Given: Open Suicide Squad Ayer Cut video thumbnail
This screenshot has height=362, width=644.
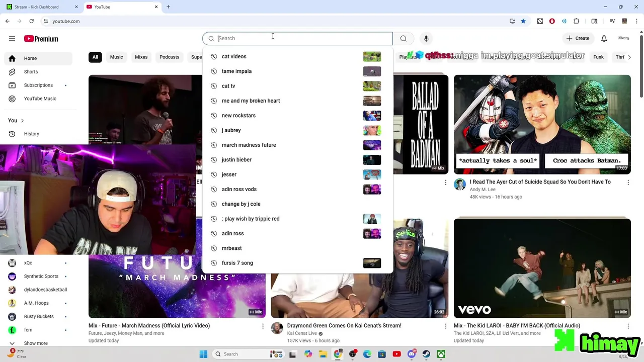Looking at the screenshot, I should pyautogui.click(x=542, y=125).
